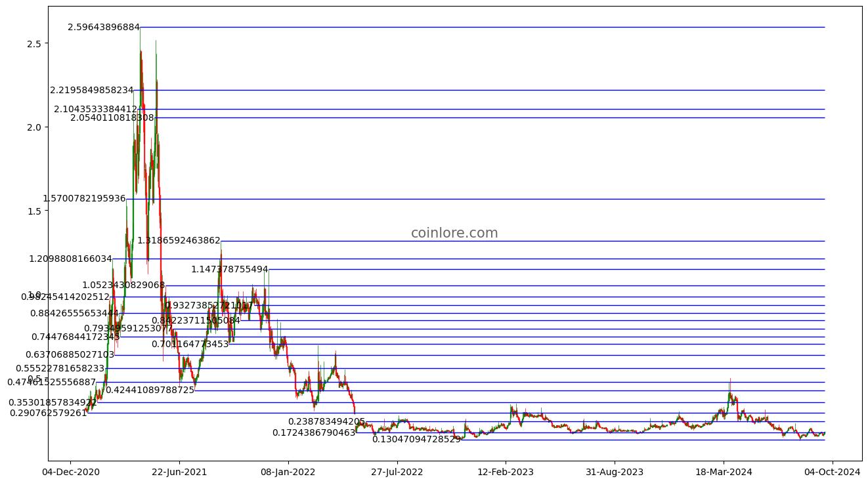
Task: Click the 08-Jan-2022 axis date
Action: point(288,471)
